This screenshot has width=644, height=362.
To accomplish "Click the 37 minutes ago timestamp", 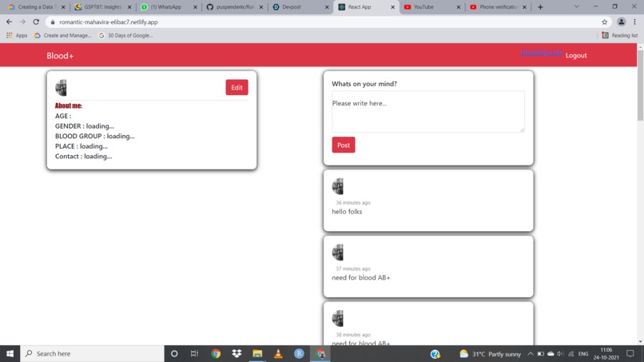I will (353, 269).
